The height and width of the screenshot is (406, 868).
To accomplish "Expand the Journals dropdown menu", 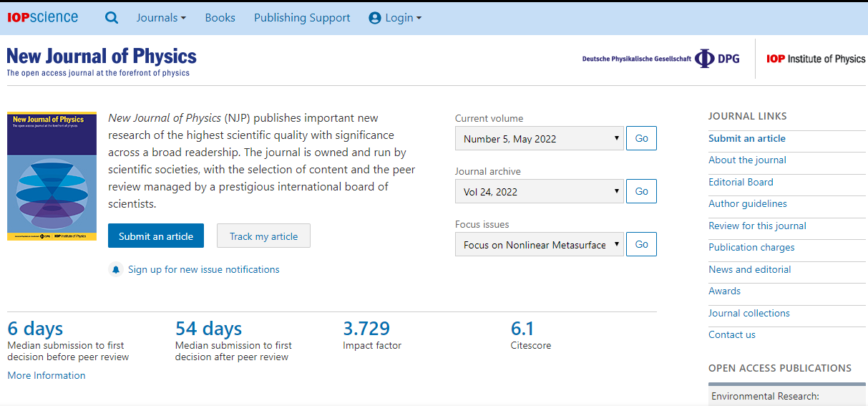I will 161,18.
